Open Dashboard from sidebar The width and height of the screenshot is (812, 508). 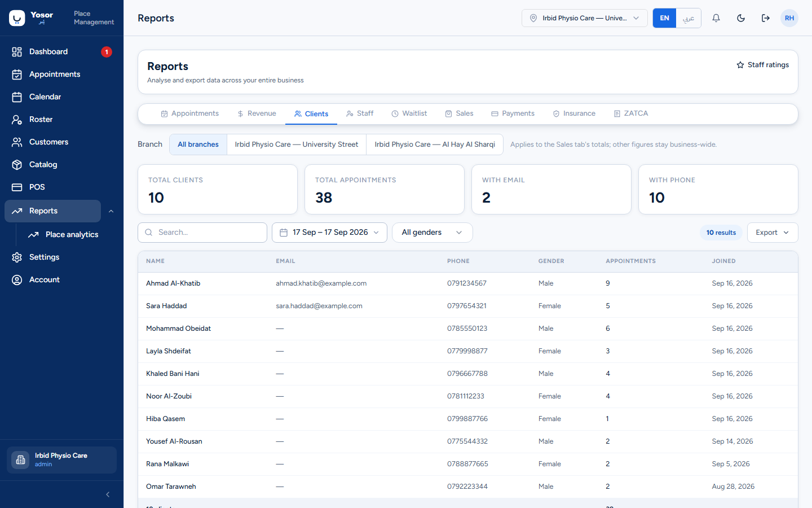coord(48,51)
